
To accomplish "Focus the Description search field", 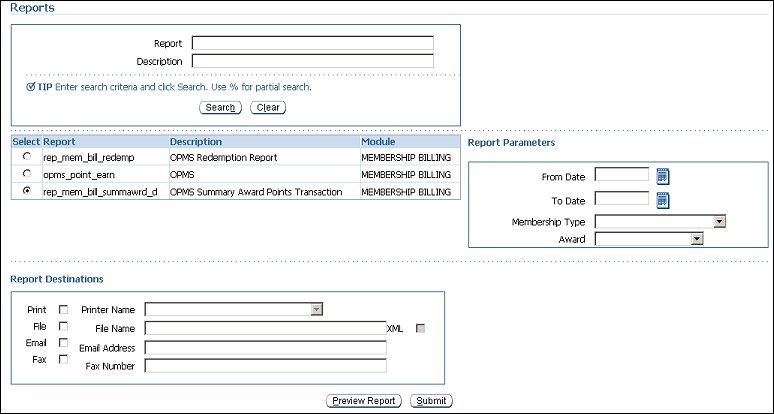I will 312,61.
